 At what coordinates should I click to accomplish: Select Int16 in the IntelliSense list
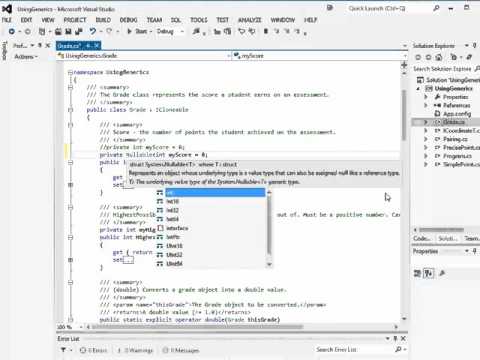(173, 201)
